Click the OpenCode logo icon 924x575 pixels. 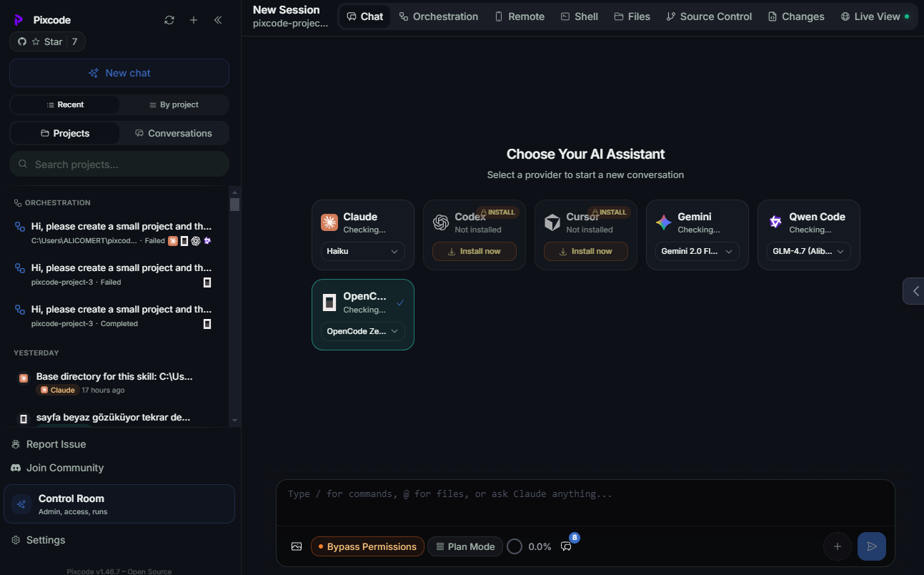[x=329, y=303]
